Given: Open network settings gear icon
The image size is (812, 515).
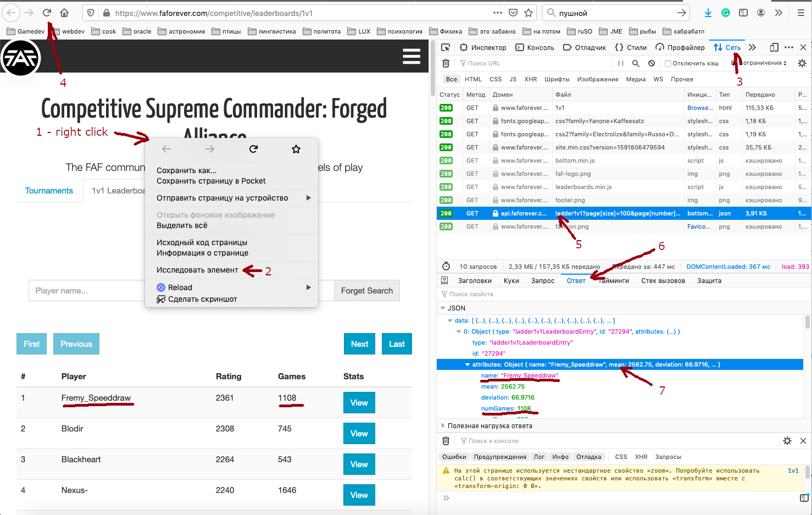Looking at the screenshot, I should tap(802, 63).
